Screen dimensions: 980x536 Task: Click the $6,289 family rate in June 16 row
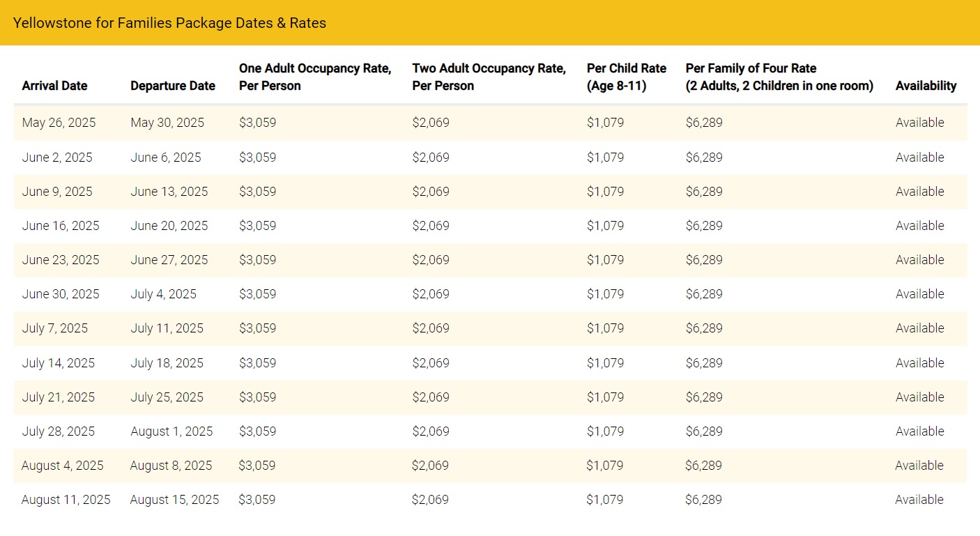click(x=705, y=226)
